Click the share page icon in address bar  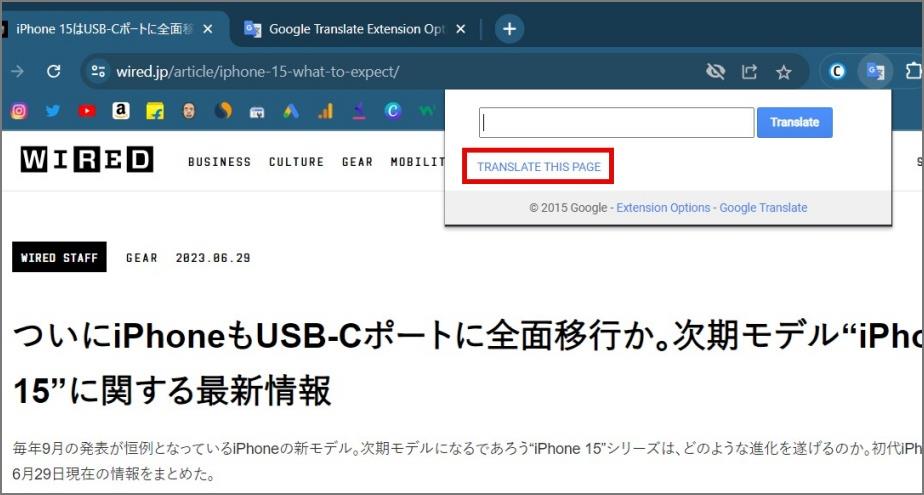749,72
